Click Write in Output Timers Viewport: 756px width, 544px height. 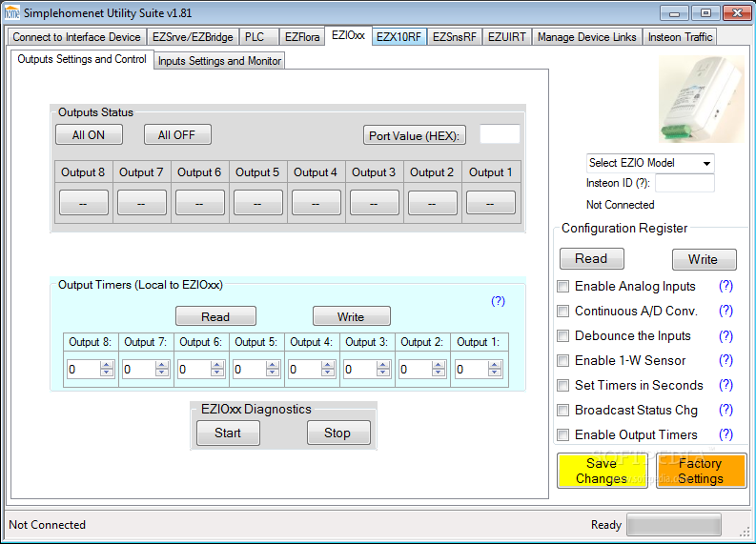(351, 316)
